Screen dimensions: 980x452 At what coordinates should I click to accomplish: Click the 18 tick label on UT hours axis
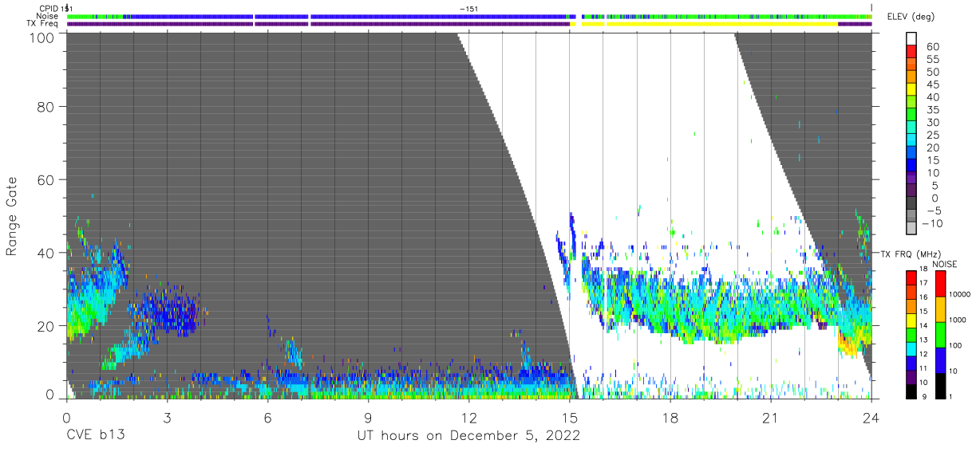click(670, 416)
